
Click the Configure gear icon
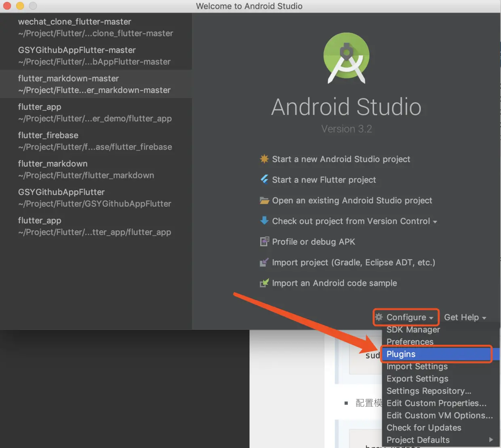click(x=379, y=317)
